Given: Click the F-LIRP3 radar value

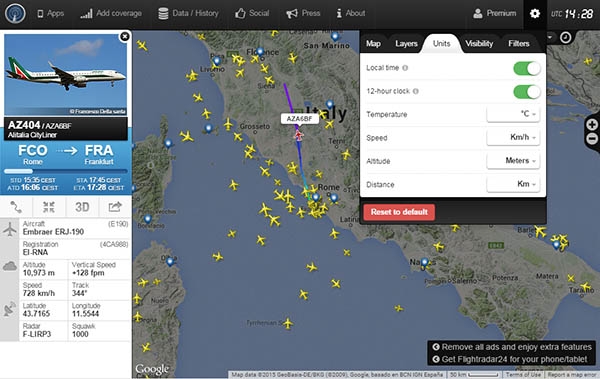Looking at the screenshot, I should tap(37, 334).
